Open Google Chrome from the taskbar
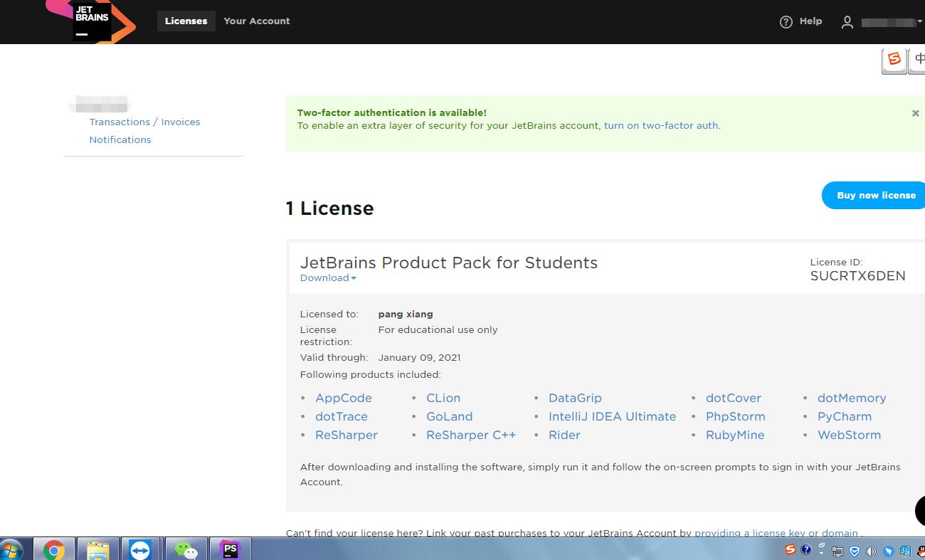Image resolution: width=925 pixels, height=560 pixels. (54, 550)
